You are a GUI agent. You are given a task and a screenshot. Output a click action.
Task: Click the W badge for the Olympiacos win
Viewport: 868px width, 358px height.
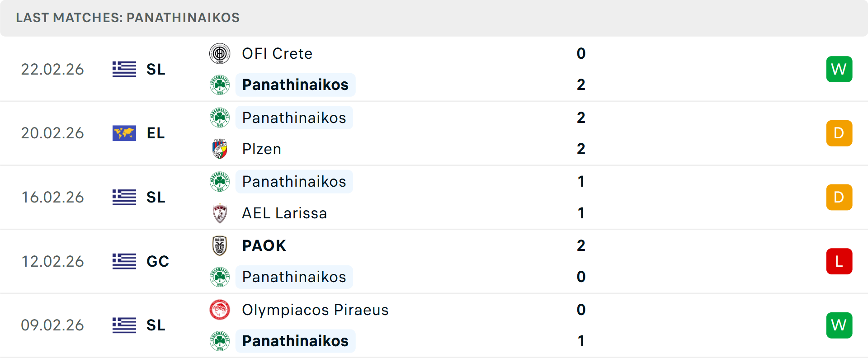(839, 325)
